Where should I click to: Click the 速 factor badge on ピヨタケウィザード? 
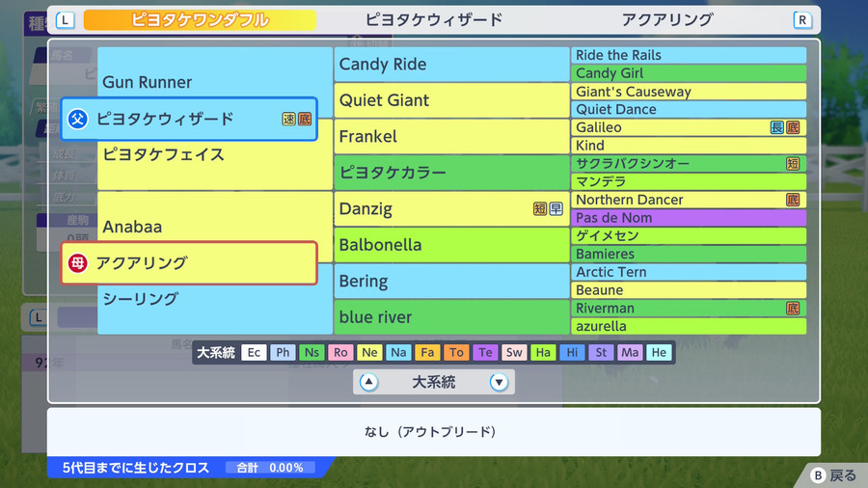(289, 119)
